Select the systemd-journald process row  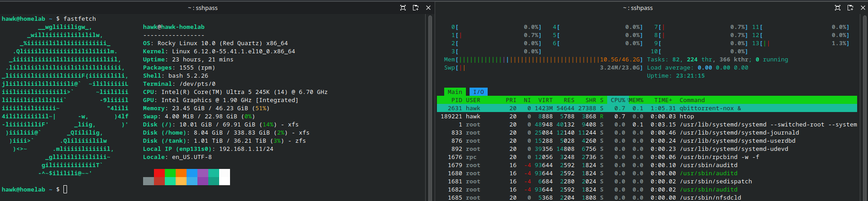[647, 132]
